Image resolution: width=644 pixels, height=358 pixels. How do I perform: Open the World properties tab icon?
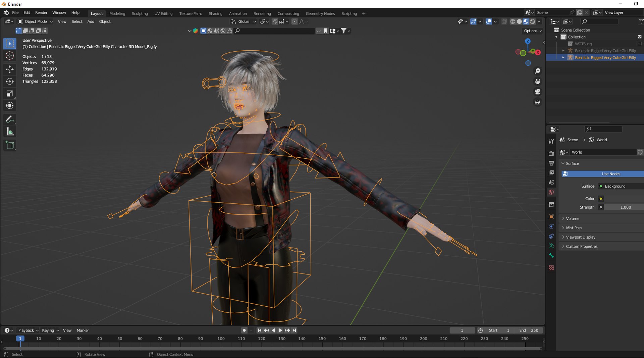click(x=551, y=192)
